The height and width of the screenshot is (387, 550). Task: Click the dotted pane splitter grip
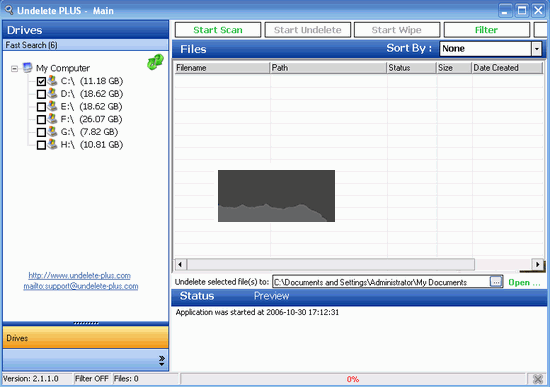tap(86, 323)
